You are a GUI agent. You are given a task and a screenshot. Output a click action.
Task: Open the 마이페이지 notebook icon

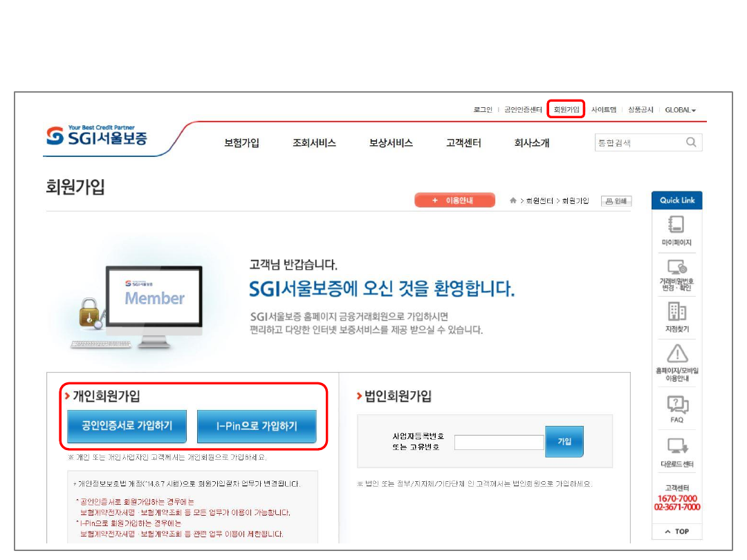coord(676,225)
